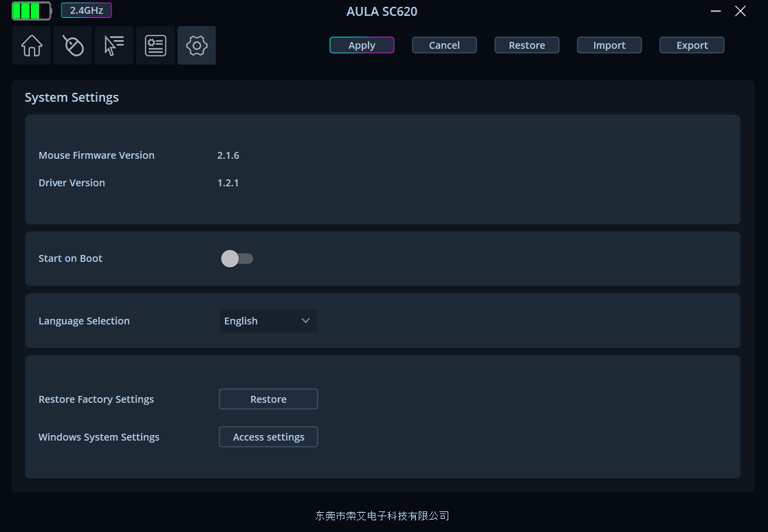
Task: Click the firmware version value 2.1.6
Action: (228, 155)
